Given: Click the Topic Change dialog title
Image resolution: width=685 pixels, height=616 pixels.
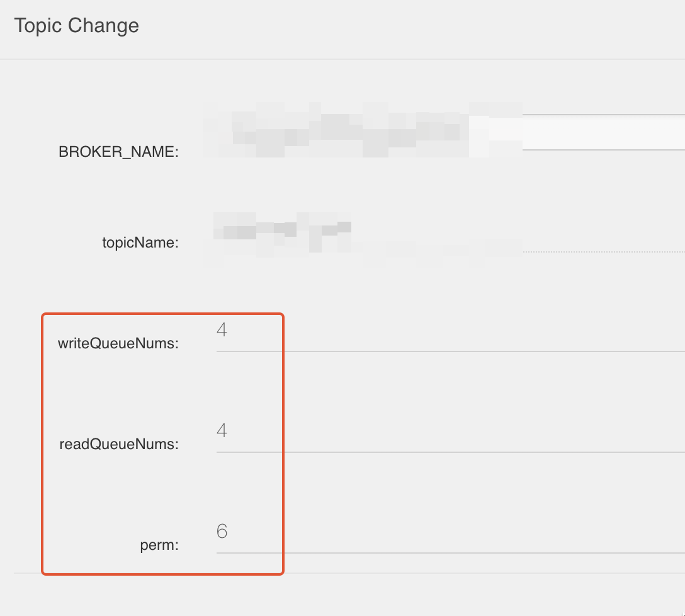Looking at the screenshot, I should point(76,25).
